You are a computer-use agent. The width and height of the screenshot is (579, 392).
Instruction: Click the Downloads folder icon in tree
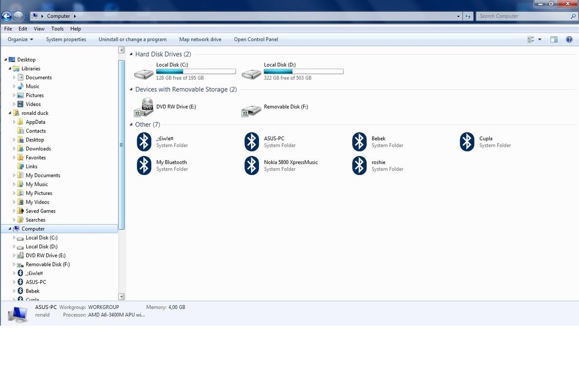[x=20, y=149]
